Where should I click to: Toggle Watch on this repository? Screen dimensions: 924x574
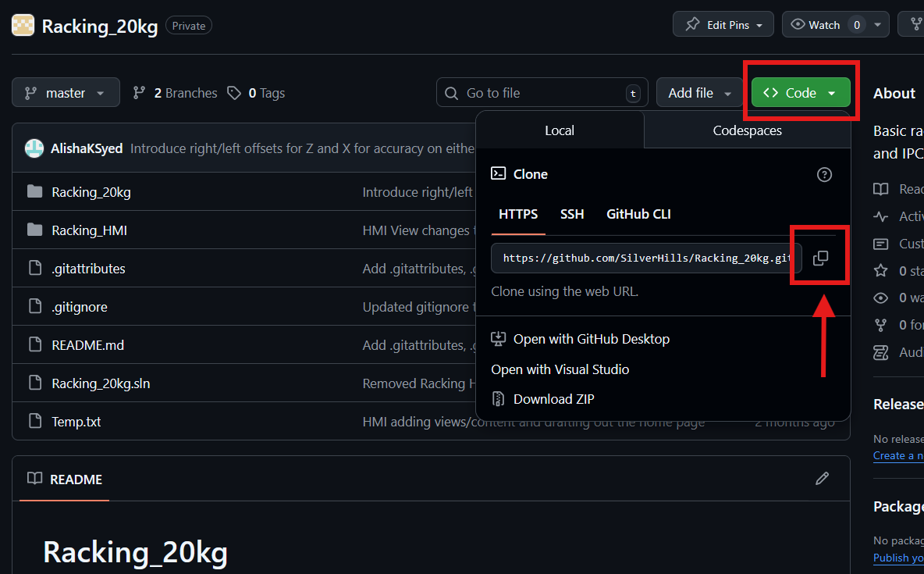tap(816, 25)
